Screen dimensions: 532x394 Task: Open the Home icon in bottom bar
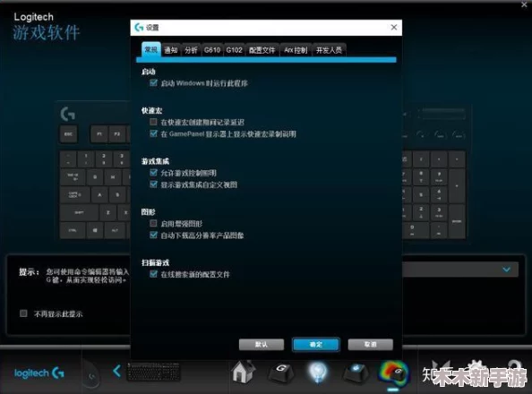[x=244, y=372]
